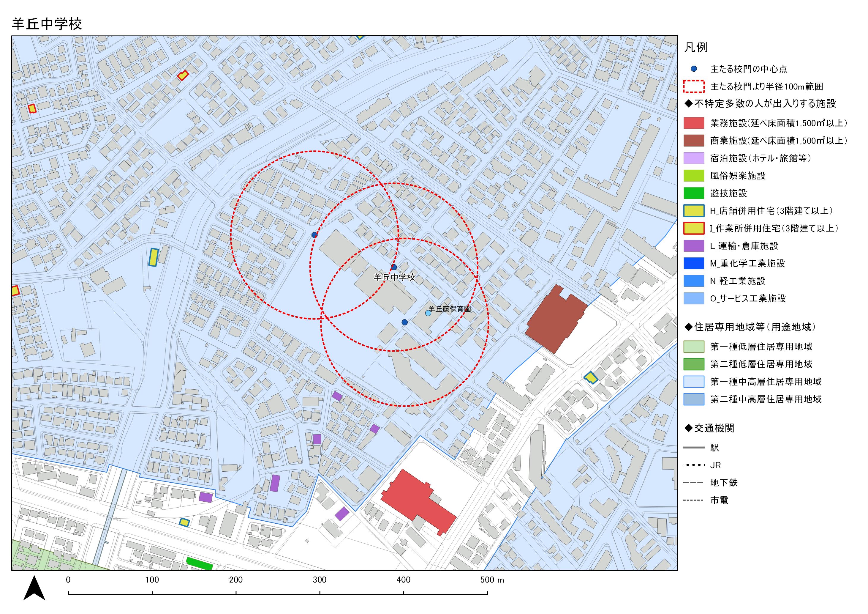Click the scale bar 0 label

(x=68, y=580)
